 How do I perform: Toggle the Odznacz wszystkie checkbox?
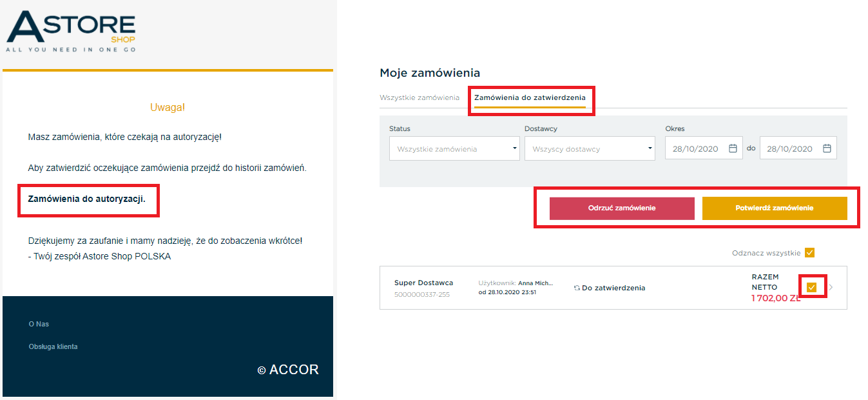(x=810, y=253)
